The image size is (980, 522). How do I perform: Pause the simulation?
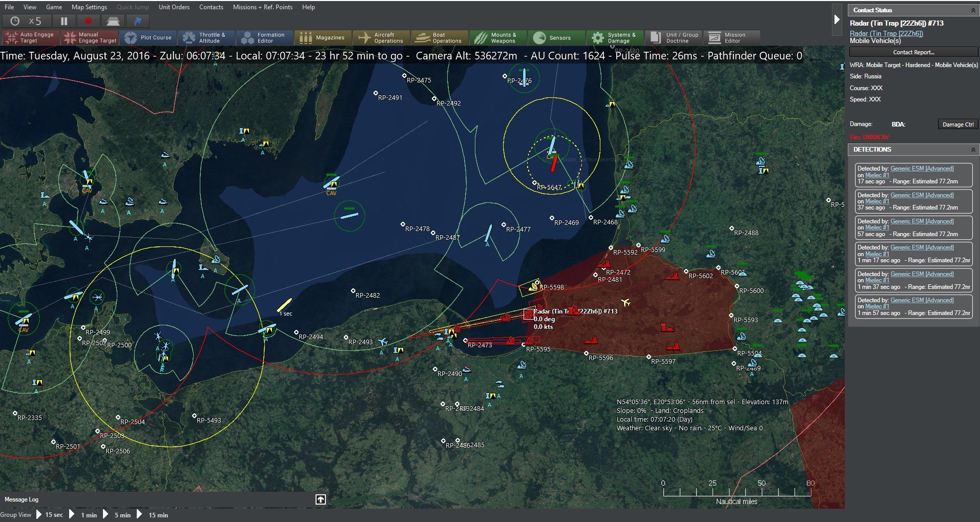coord(64,21)
